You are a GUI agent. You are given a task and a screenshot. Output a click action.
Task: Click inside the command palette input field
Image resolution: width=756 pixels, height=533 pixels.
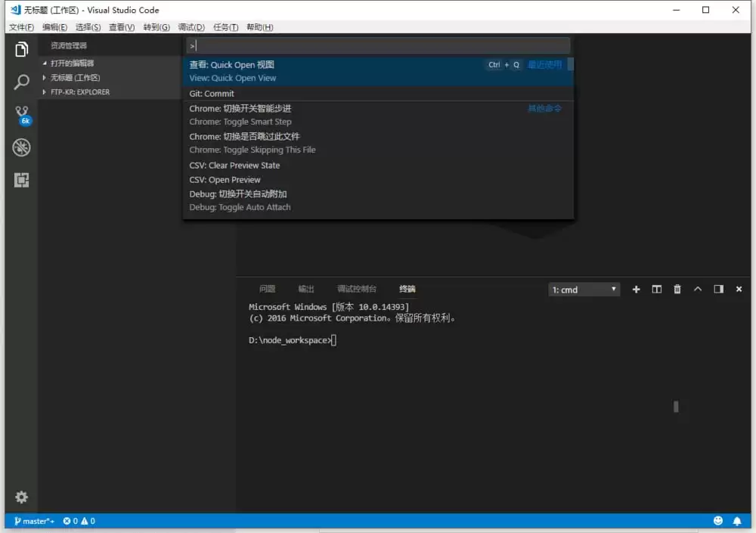tap(378, 45)
